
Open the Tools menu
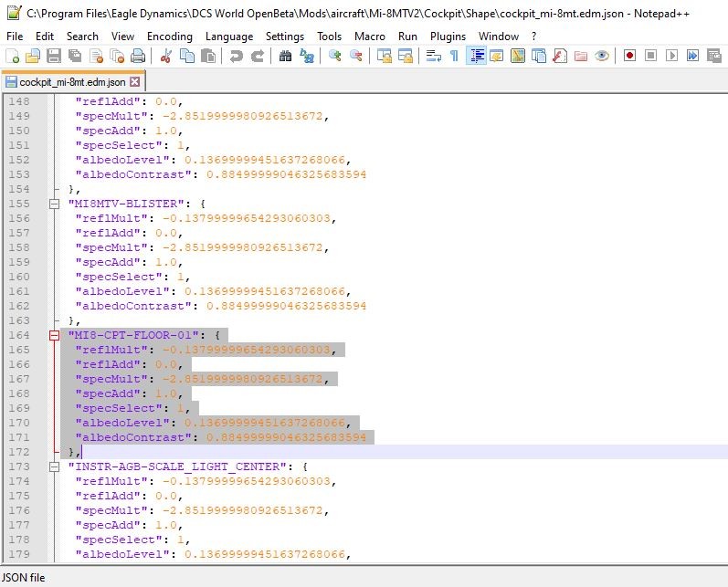point(329,37)
